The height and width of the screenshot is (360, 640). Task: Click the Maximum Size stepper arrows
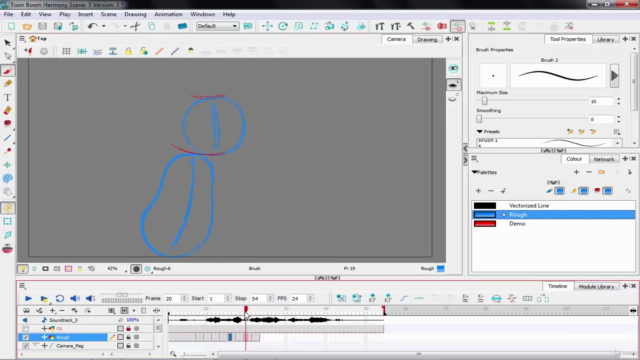[x=619, y=101]
